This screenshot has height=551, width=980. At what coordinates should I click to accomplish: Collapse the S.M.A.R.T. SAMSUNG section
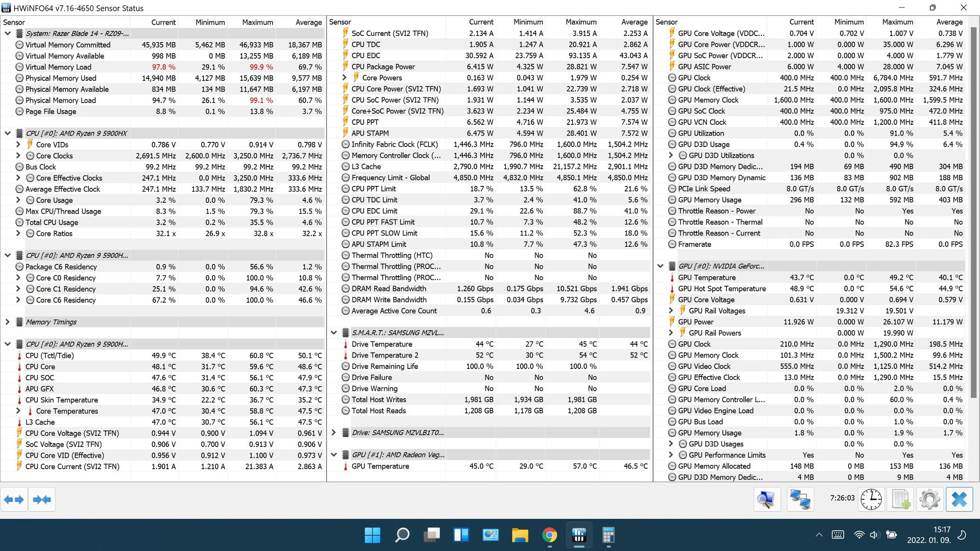pyautogui.click(x=334, y=332)
